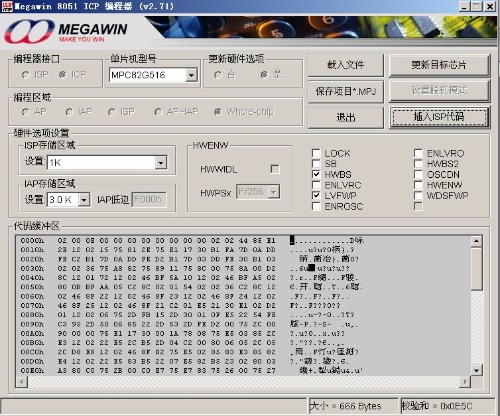Viewport: 500px width, 416px height.
Task: Select AP programming region radio button
Action: point(25,112)
